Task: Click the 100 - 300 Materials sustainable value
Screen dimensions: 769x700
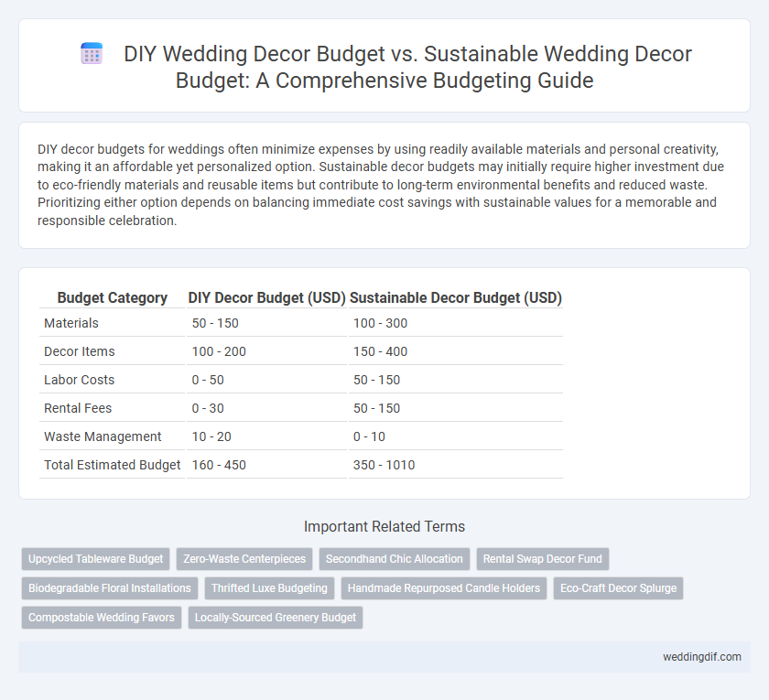Action: click(x=380, y=323)
